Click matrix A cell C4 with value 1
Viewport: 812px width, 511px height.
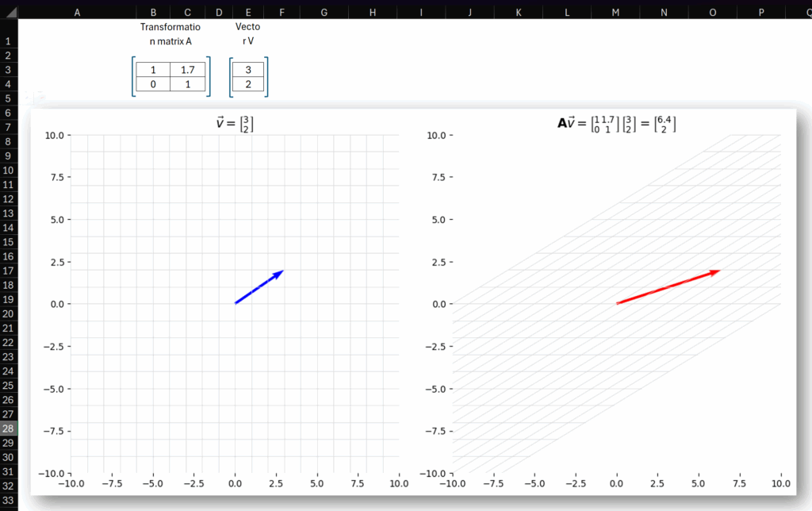tap(187, 84)
